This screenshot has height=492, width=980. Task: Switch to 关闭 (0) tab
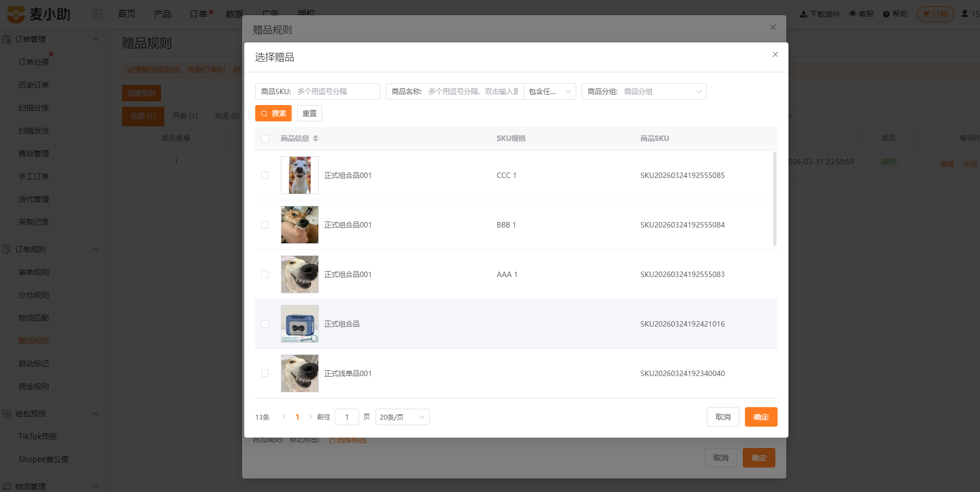(226, 116)
